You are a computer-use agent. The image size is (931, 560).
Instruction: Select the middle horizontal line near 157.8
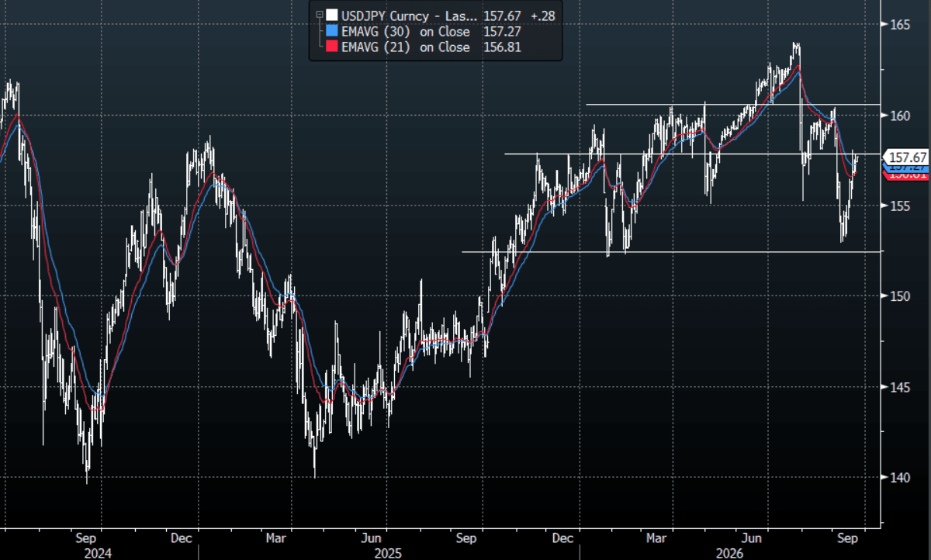tap(693, 154)
